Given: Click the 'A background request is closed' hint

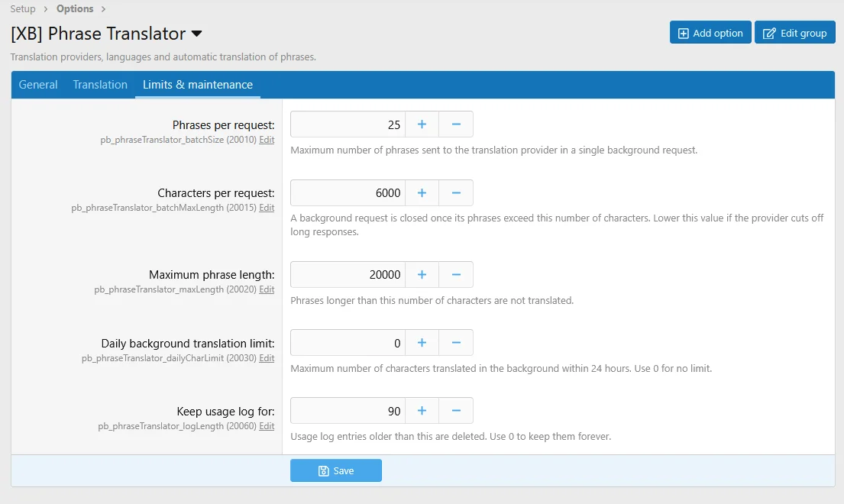Looking at the screenshot, I should point(557,225).
